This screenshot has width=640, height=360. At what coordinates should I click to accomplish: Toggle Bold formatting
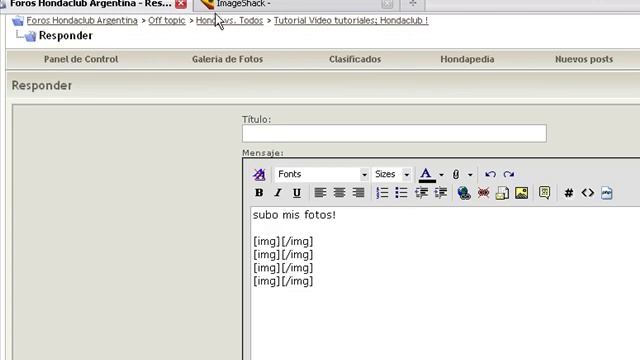coord(259,193)
